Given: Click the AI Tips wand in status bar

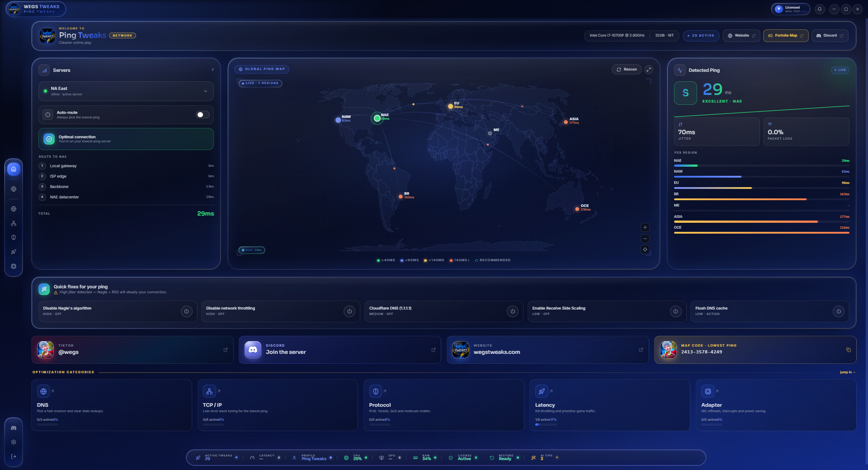Looking at the screenshot, I should (x=533, y=457).
